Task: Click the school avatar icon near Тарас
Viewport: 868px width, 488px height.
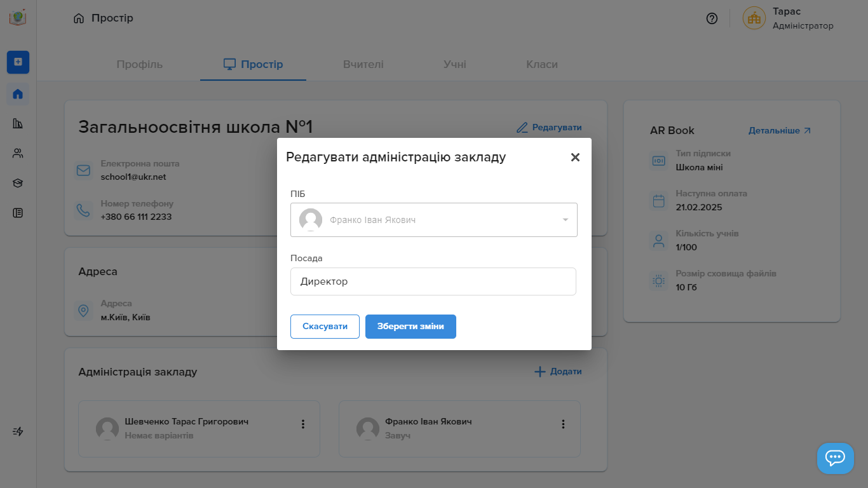Action: click(x=754, y=18)
